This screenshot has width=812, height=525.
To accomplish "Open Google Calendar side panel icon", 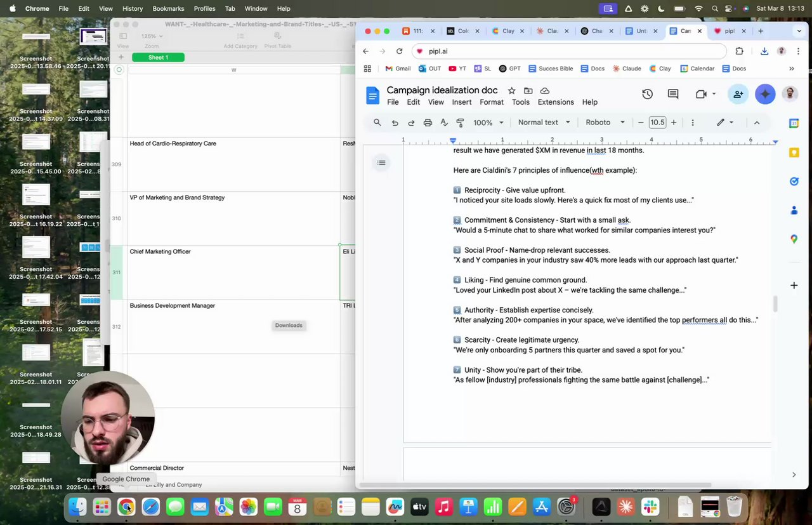I will [794, 123].
